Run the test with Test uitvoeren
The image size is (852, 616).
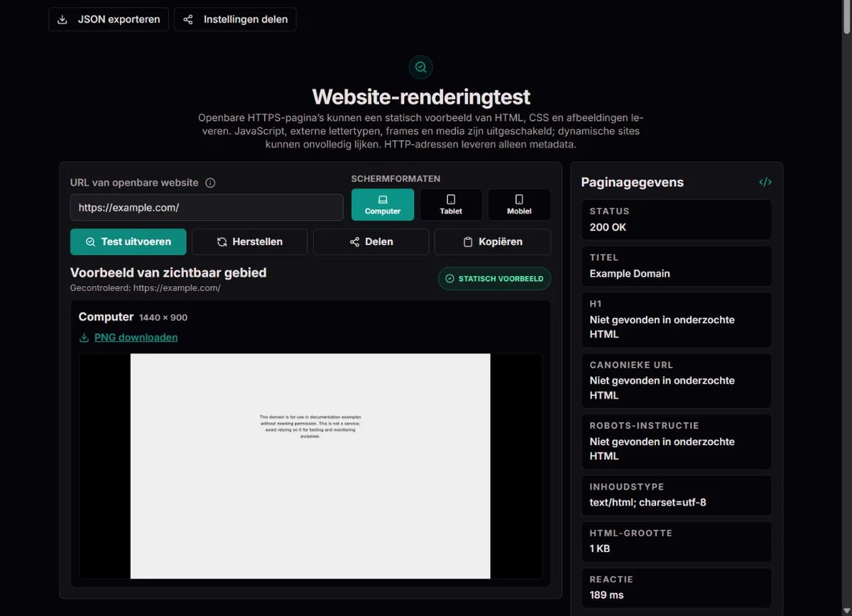click(x=129, y=241)
